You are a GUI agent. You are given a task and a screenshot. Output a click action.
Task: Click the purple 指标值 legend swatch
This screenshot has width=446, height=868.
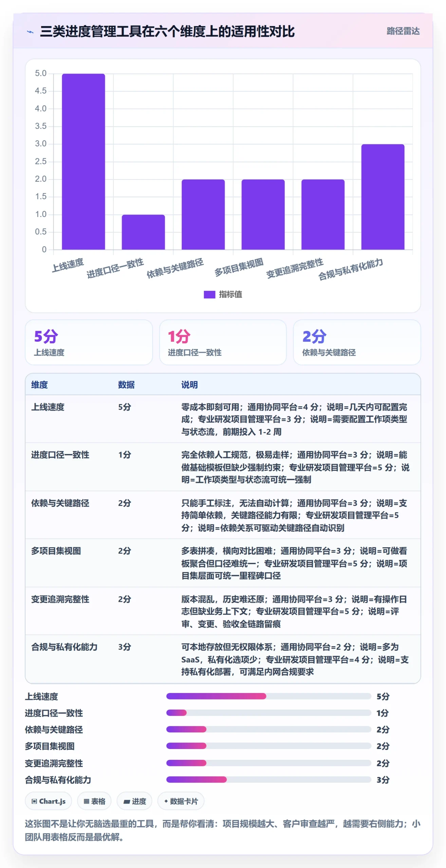[x=209, y=294]
